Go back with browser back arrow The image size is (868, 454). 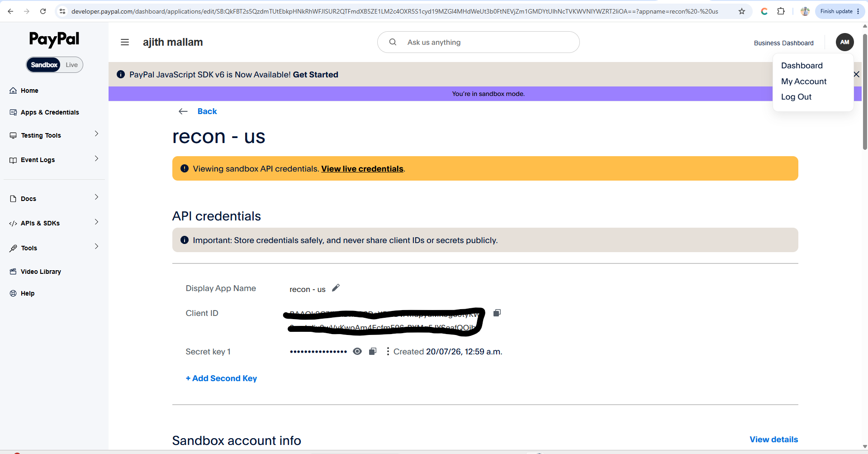(x=10, y=11)
